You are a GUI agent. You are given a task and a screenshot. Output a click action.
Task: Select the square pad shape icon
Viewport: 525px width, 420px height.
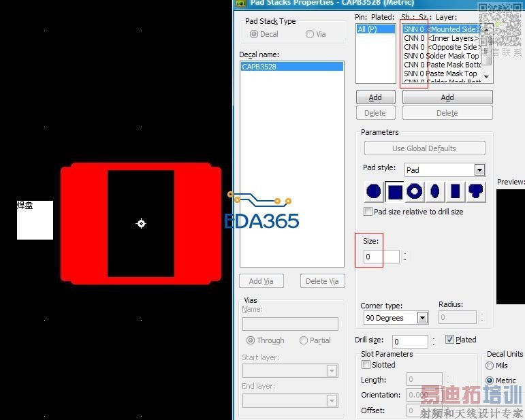pos(395,192)
